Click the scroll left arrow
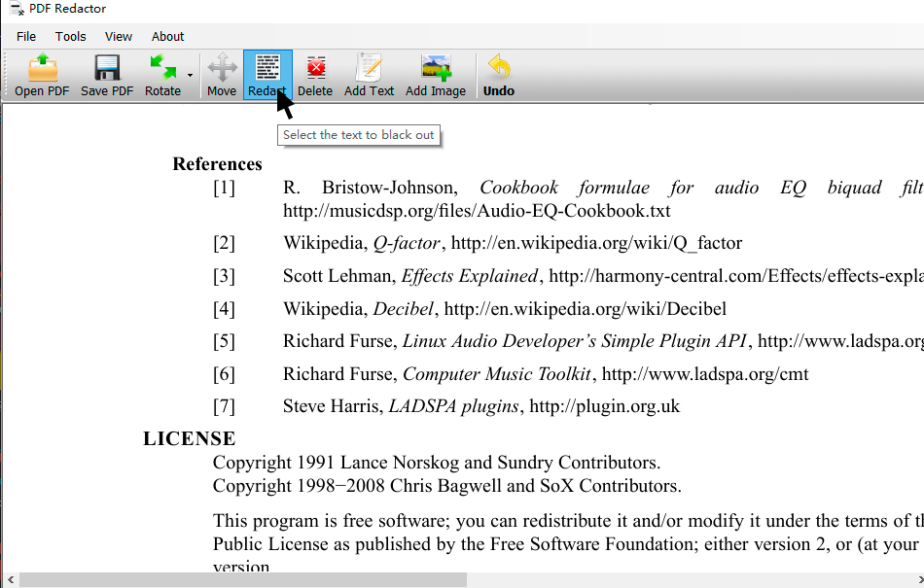The image size is (924, 588). (10, 580)
